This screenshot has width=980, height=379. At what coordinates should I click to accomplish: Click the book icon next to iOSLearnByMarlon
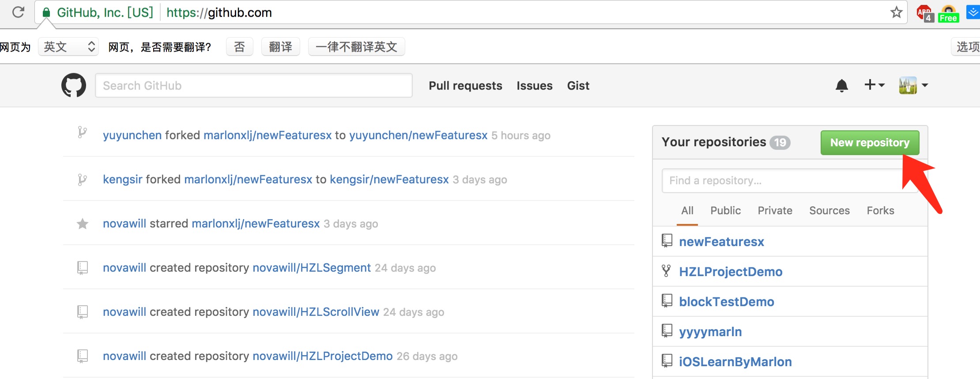667,361
